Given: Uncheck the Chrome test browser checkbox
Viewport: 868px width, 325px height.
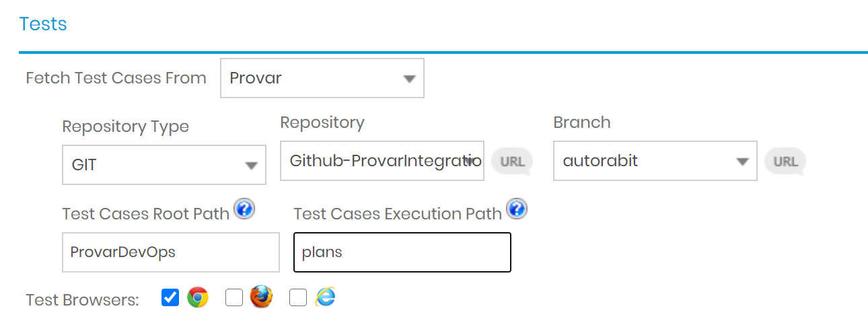Looking at the screenshot, I should (x=170, y=297).
